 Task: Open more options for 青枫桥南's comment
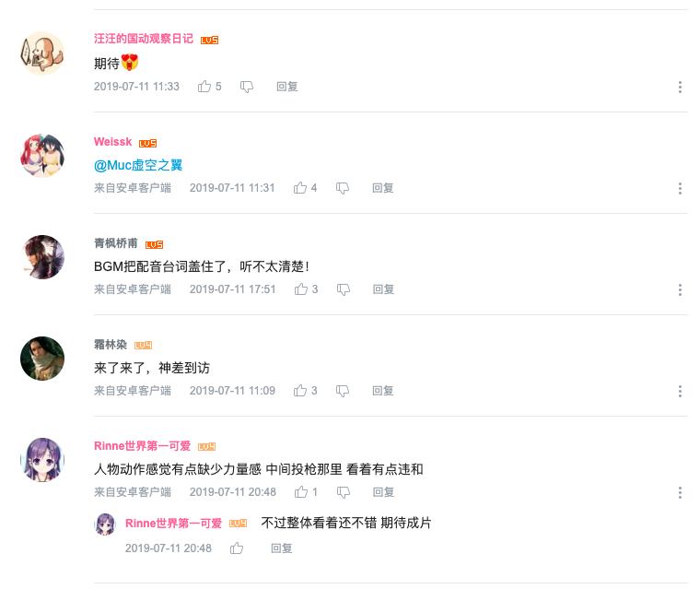tap(680, 289)
